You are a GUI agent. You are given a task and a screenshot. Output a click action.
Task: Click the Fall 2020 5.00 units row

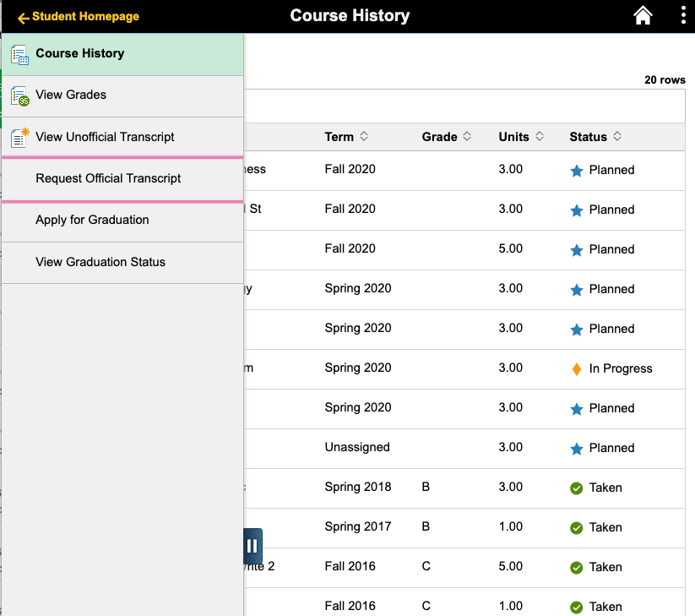pyautogui.click(x=464, y=249)
